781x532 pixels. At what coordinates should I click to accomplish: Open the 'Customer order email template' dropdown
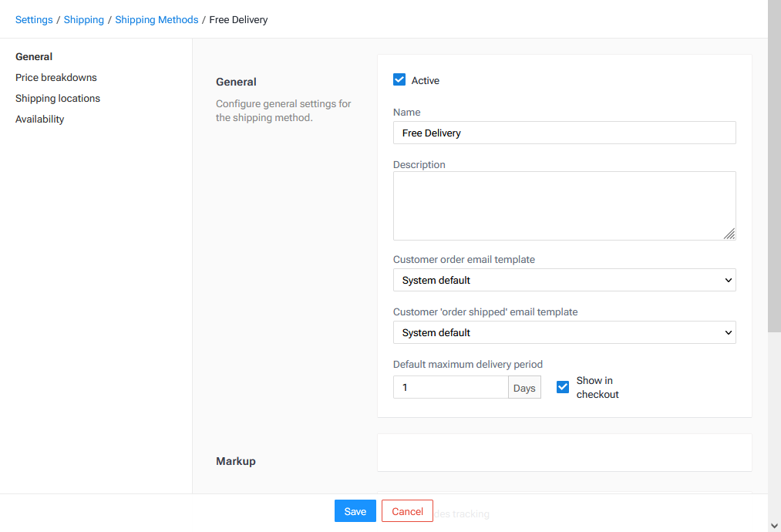tap(564, 280)
